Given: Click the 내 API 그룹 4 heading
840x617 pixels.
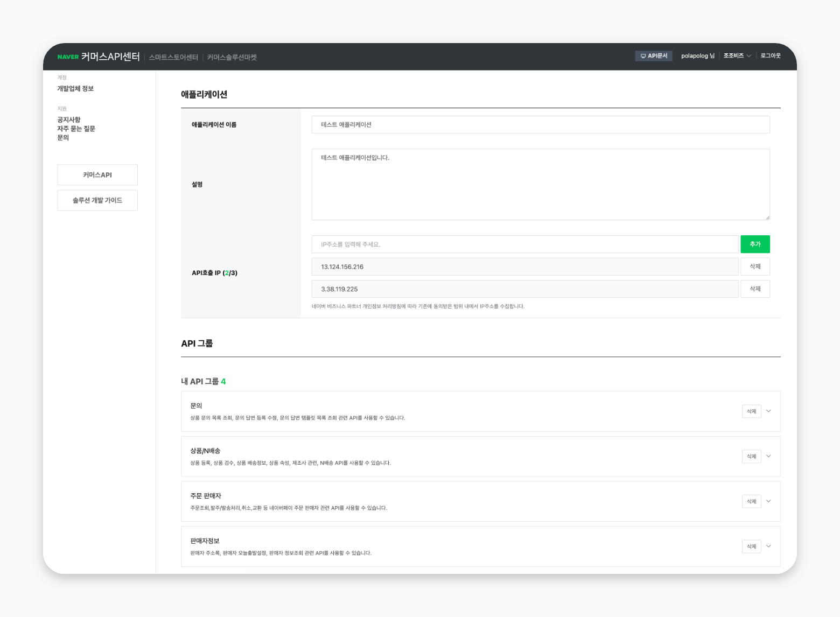Looking at the screenshot, I should click(x=204, y=381).
